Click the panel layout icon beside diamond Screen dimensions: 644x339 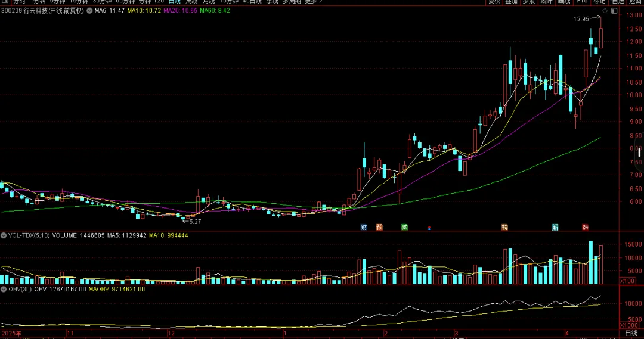[x=614, y=11]
